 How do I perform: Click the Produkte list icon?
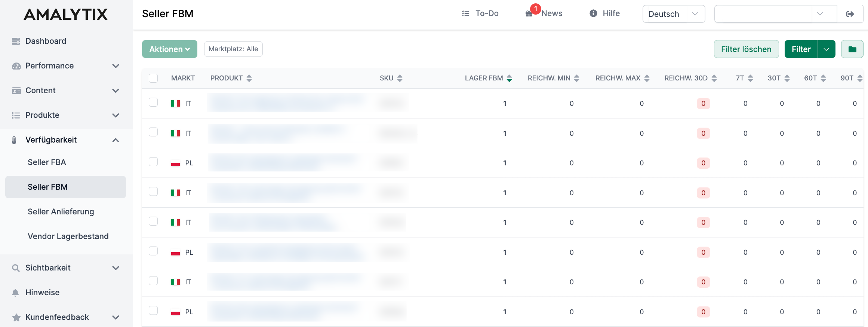point(16,115)
